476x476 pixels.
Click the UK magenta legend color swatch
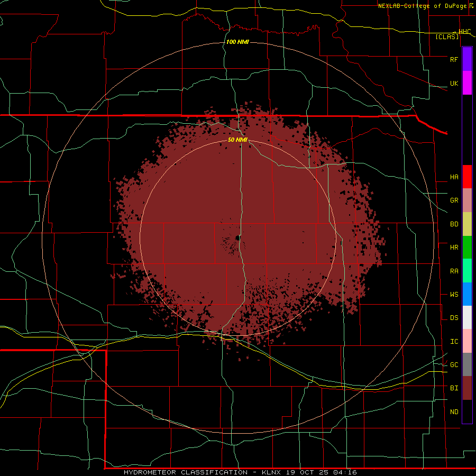(x=467, y=83)
